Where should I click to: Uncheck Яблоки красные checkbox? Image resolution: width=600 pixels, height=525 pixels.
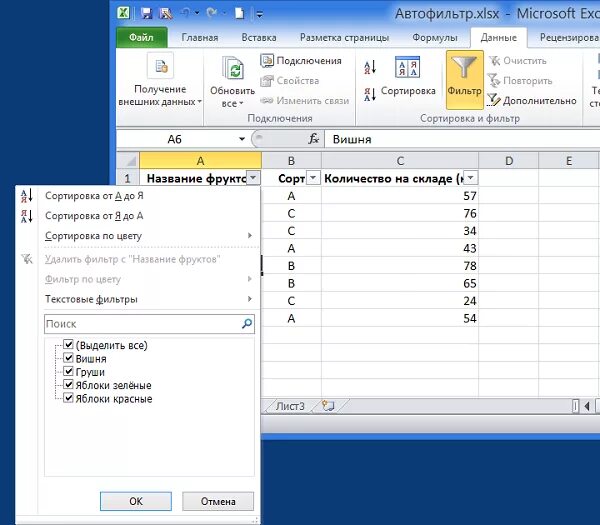(x=68, y=398)
